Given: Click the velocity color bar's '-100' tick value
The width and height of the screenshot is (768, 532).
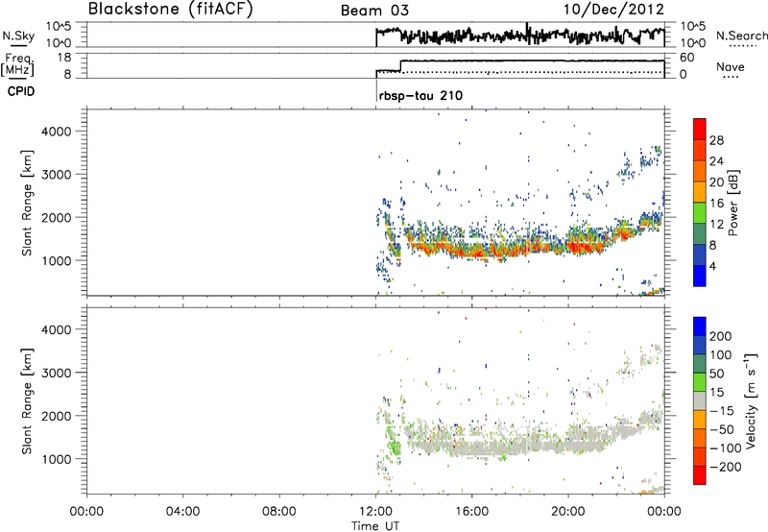Looking at the screenshot, I should point(726,448).
